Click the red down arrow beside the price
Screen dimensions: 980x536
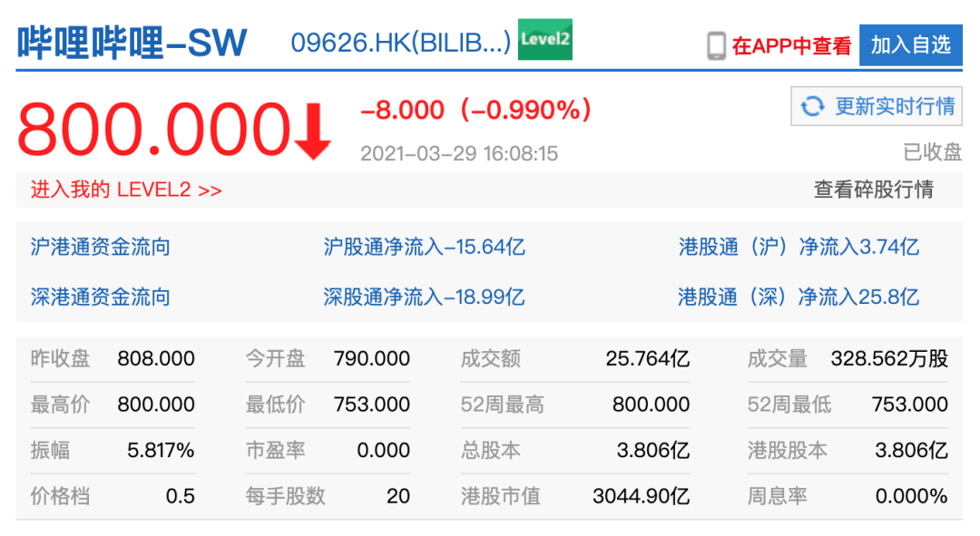pyautogui.click(x=312, y=132)
